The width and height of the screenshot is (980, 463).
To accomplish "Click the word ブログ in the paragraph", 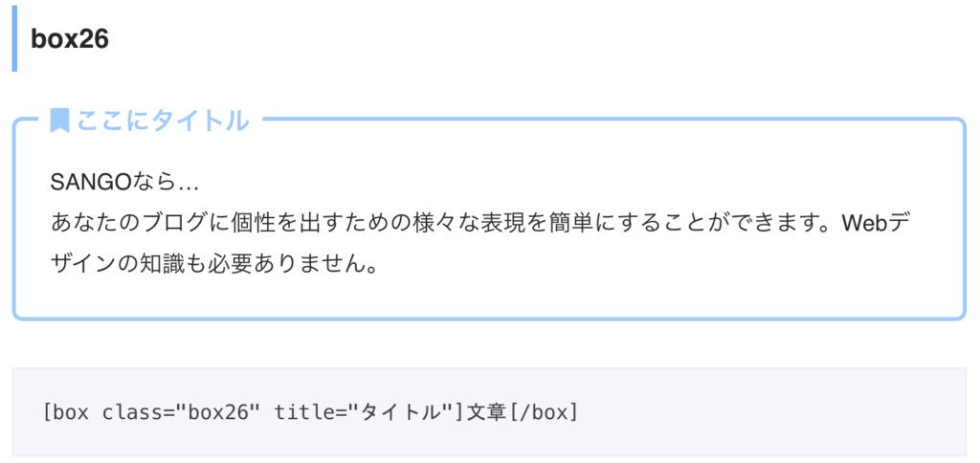I will (x=173, y=223).
